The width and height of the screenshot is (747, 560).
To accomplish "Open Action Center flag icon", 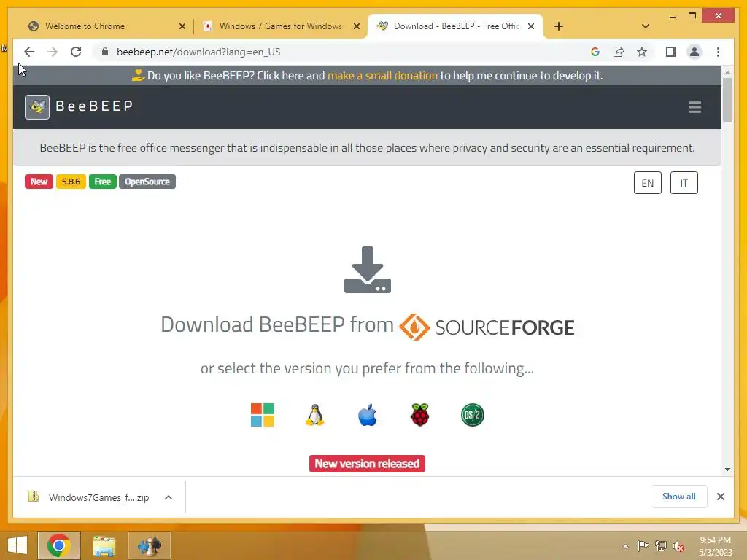I will (x=643, y=546).
